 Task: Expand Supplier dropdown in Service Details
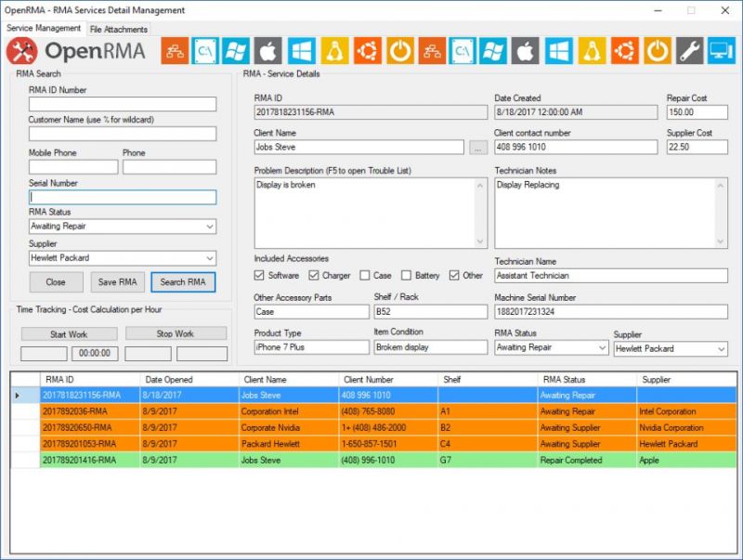722,349
